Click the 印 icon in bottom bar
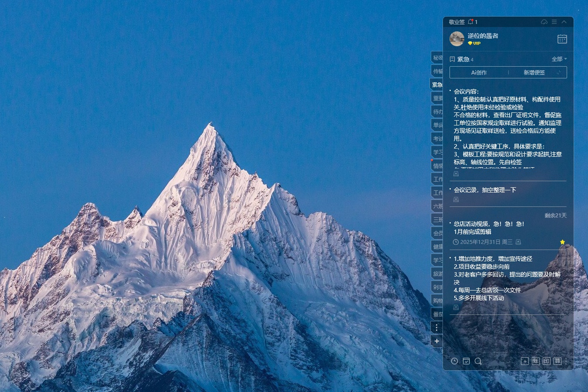 click(x=546, y=361)
